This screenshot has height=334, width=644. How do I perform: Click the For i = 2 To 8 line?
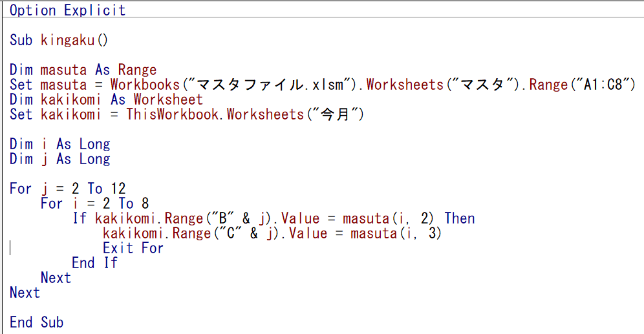pyautogui.click(x=94, y=204)
